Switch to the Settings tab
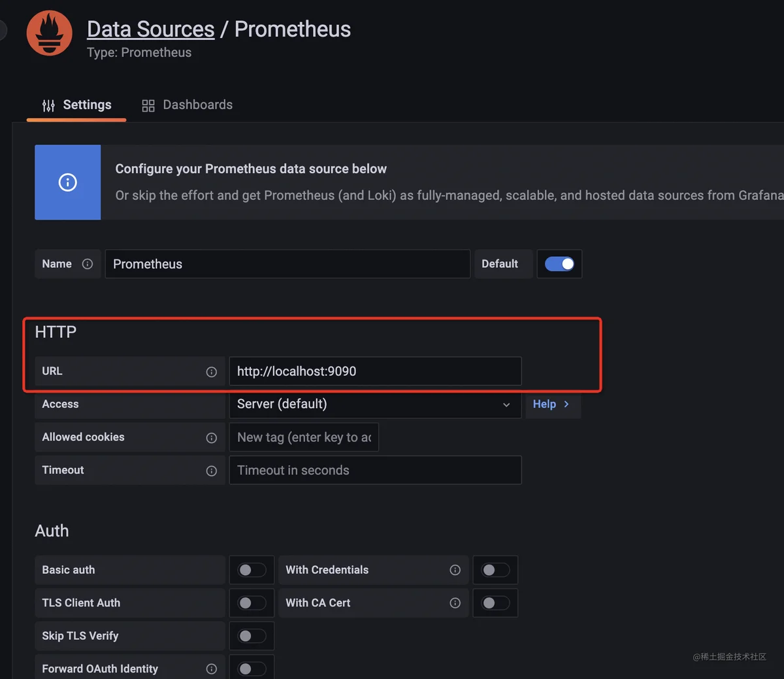This screenshot has height=679, width=784. point(76,105)
